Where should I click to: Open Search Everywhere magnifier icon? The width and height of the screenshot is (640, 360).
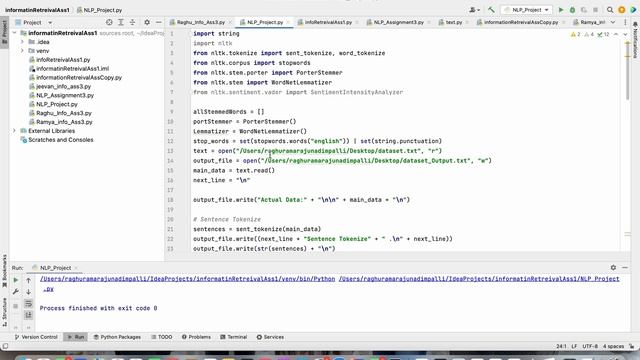(x=610, y=10)
